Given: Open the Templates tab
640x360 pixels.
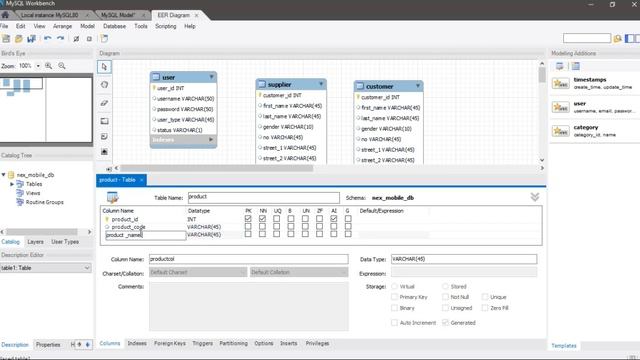Looking at the screenshot, I should click(x=564, y=345).
